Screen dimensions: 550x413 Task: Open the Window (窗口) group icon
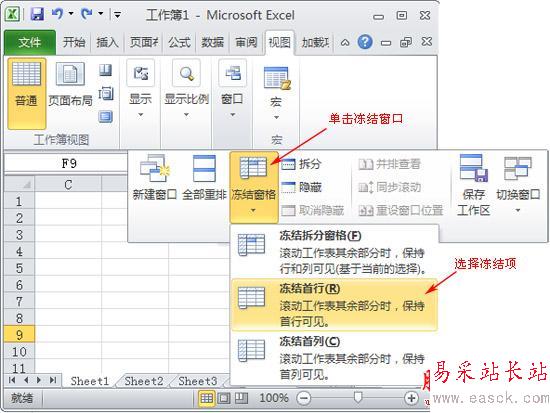click(232, 73)
